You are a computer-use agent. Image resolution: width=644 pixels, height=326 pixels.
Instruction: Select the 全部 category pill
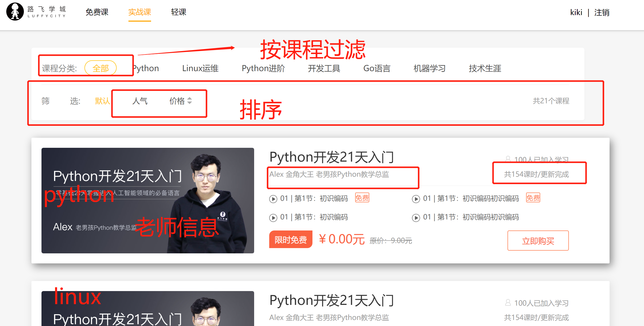101,68
